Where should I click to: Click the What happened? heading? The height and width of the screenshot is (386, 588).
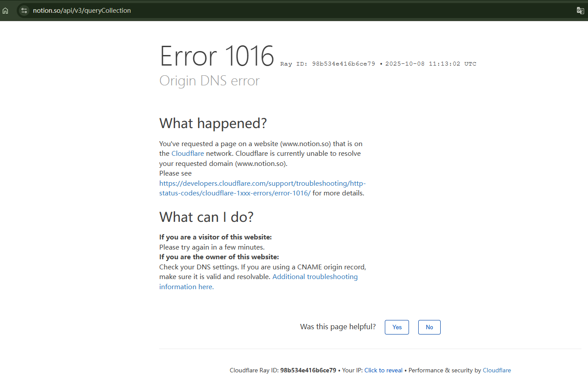click(213, 123)
